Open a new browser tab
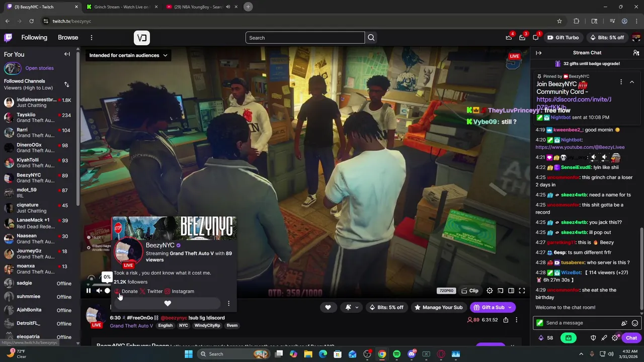The height and width of the screenshot is (362, 644). [248, 7]
